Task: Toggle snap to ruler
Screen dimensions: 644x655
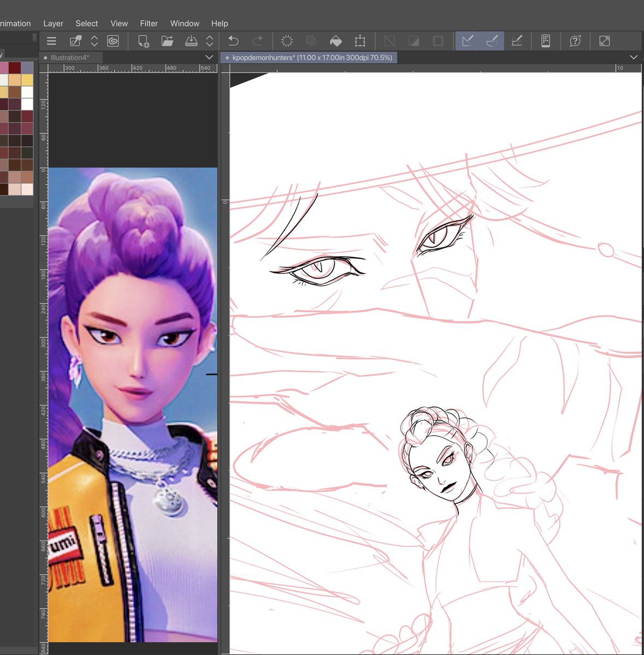Action: click(468, 41)
